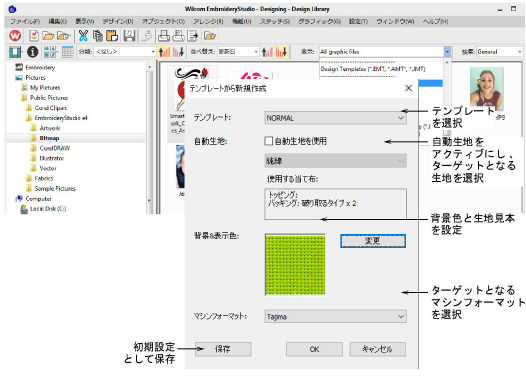Click descending sort order icon
The height and width of the screenshot is (391, 526).
click(281, 52)
